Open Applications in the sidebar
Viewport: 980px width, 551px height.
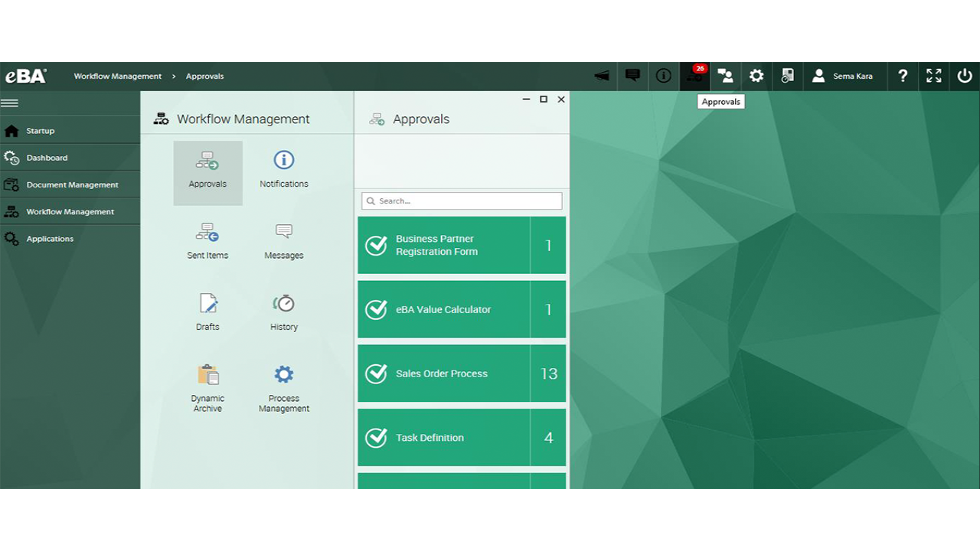(70, 239)
